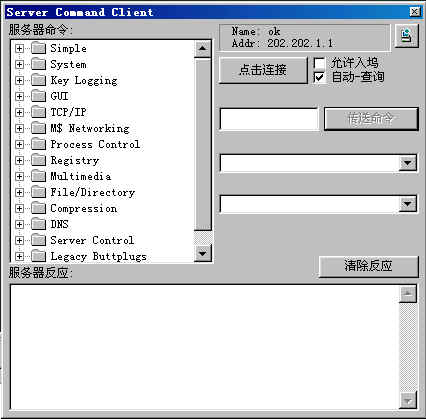The width and height of the screenshot is (426, 419).
Task: Select the Simple folder icon
Action: pos(38,48)
